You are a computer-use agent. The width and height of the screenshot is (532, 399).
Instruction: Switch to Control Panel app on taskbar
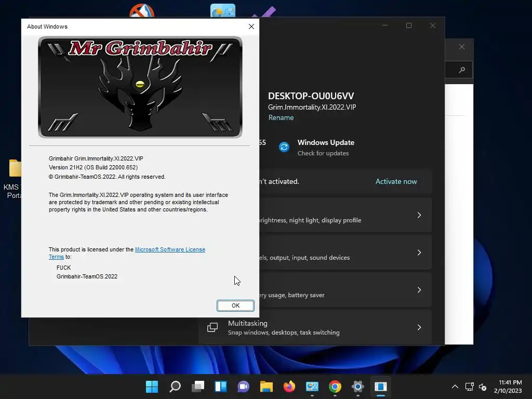click(x=312, y=387)
